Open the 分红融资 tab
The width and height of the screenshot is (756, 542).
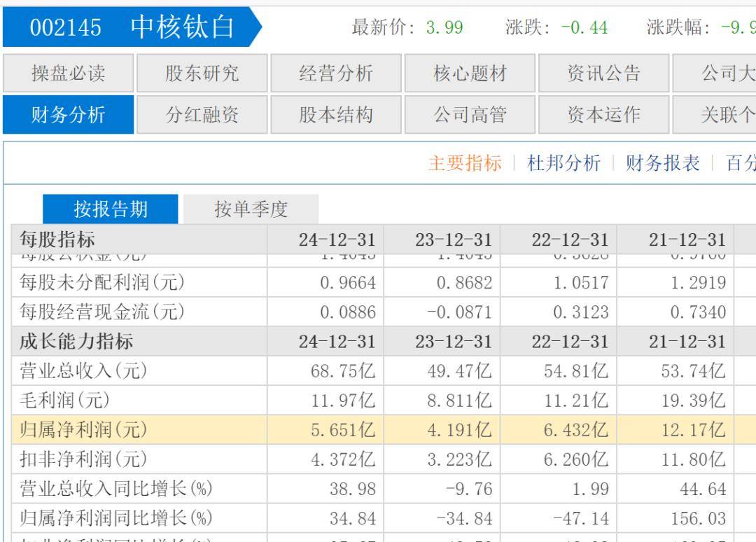(x=202, y=115)
